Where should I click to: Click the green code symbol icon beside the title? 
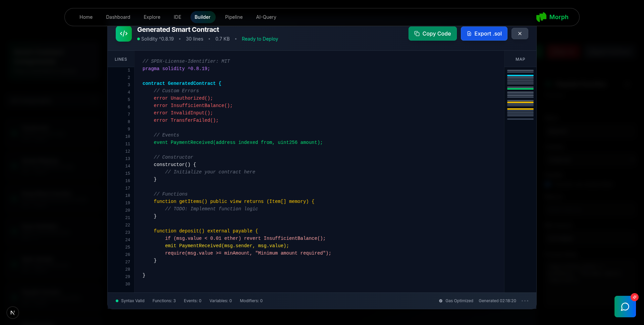(x=123, y=34)
